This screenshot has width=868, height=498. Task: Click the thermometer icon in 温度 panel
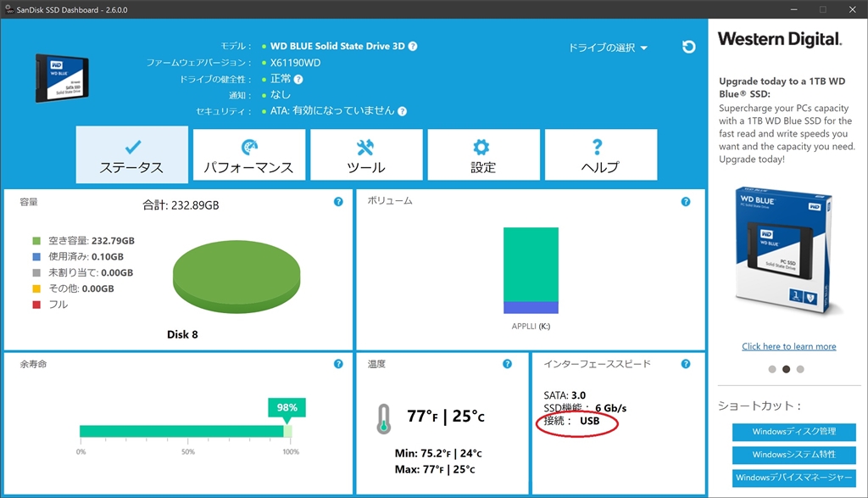click(384, 419)
